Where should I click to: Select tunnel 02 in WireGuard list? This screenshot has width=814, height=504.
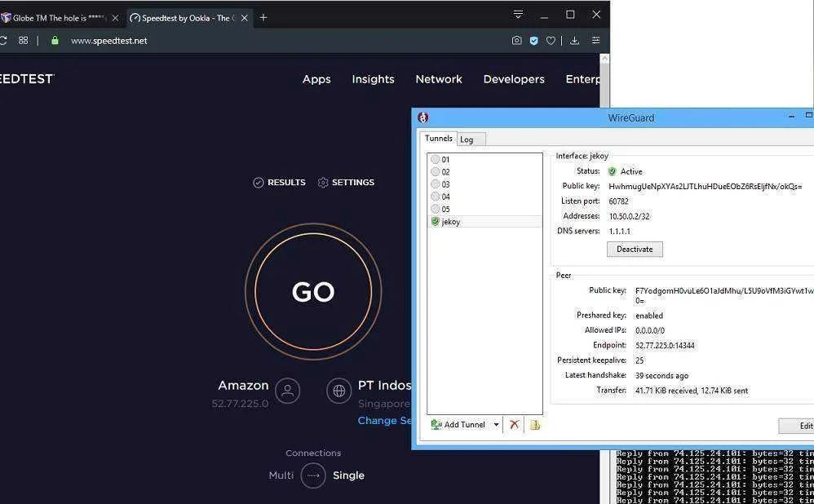coord(484,172)
